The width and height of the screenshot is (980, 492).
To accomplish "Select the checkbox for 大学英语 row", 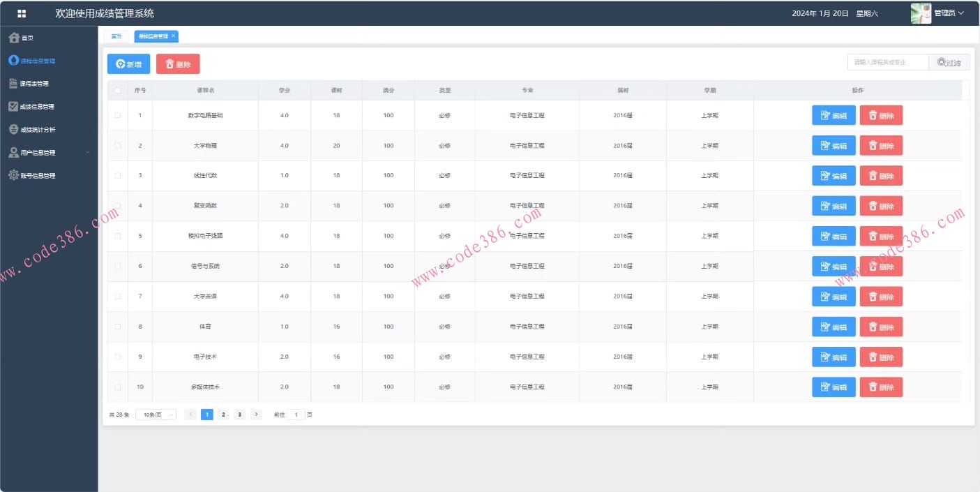I will 117,297.
